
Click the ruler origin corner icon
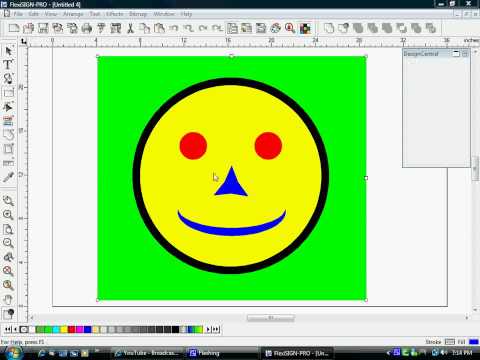[x=23, y=41]
